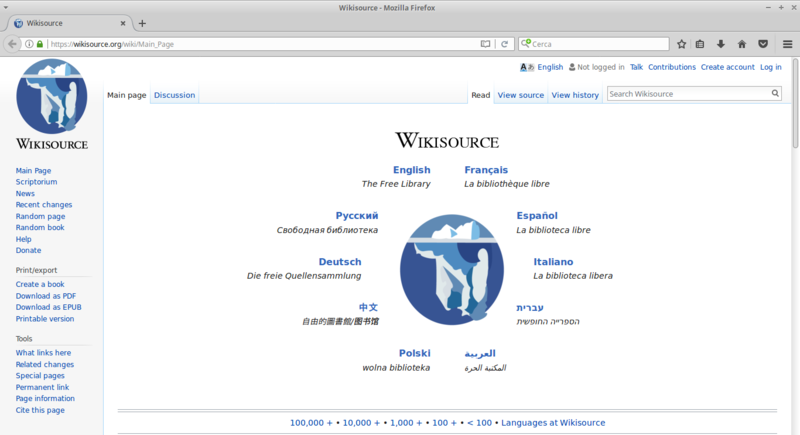
Task: Open the 100,000 + languages link
Action: [311, 423]
